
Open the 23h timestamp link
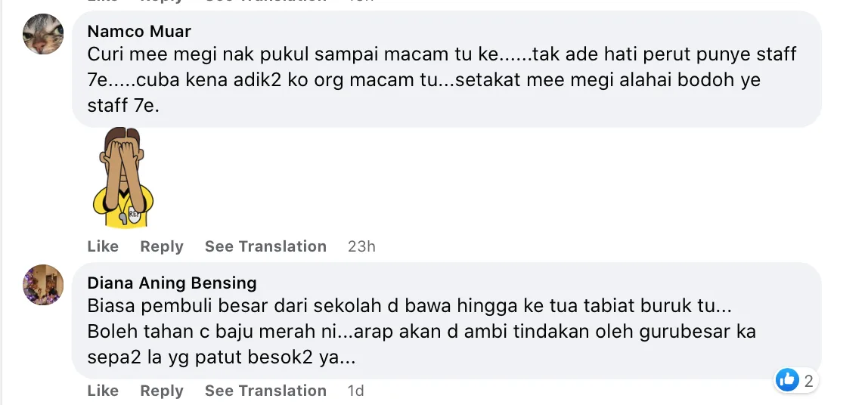coord(361,246)
